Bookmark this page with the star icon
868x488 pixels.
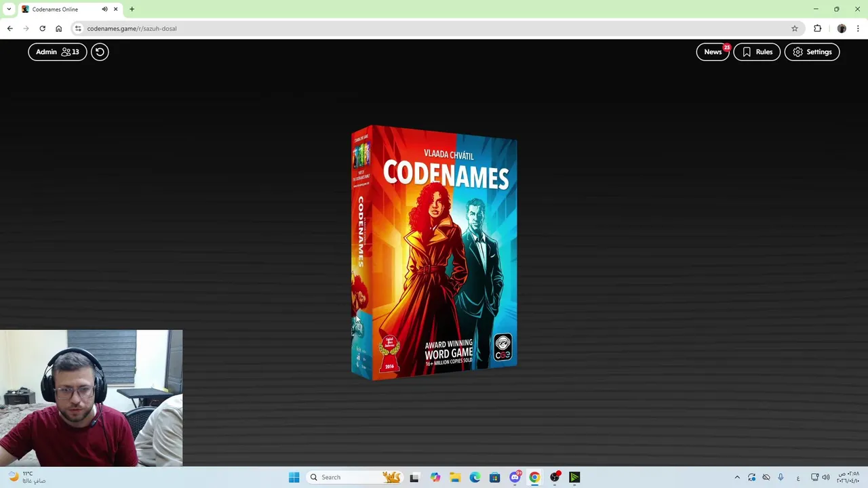[795, 28]
